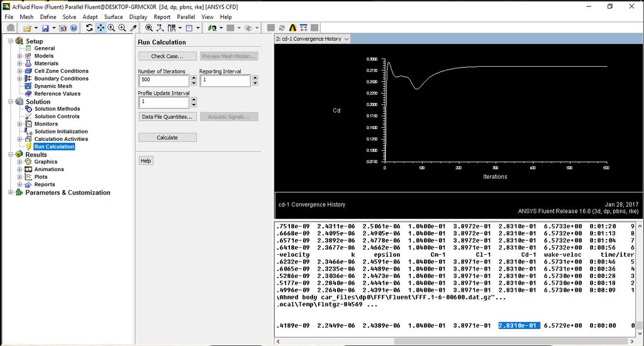Viewport: 644px width, 346px height.
Task: Increase Number of Iterations with up arrow
Action: point(194,77)
